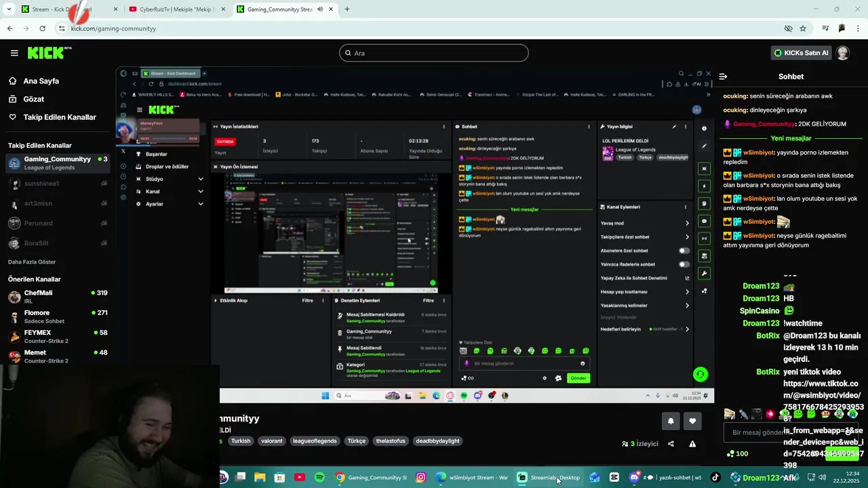Viewport: 868px width, 488px height.
Task: Click the heart follow button under stream
Action: pyautogui.click(x=692, y=421)
